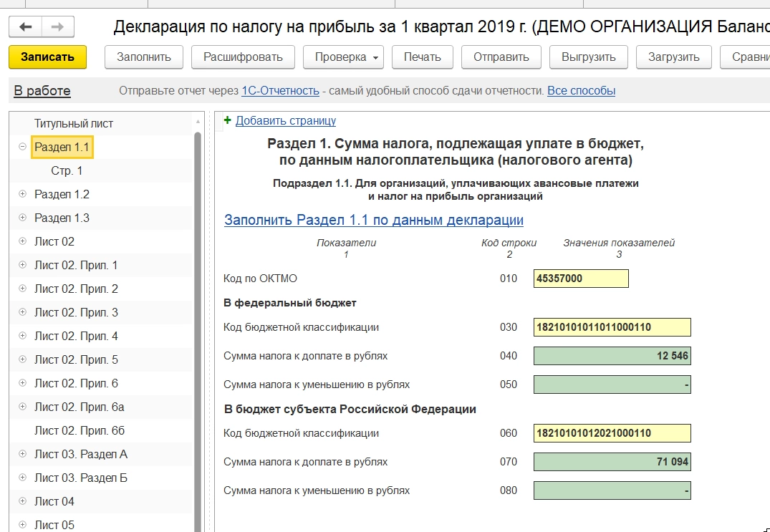Click the Выгрузить button
The image size is (770, 532).
(x=588, y=57)
